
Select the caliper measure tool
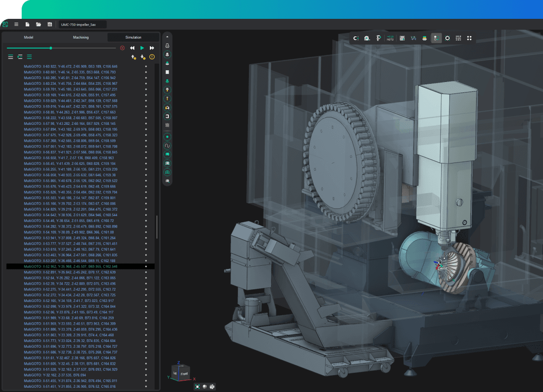(378, 38)
